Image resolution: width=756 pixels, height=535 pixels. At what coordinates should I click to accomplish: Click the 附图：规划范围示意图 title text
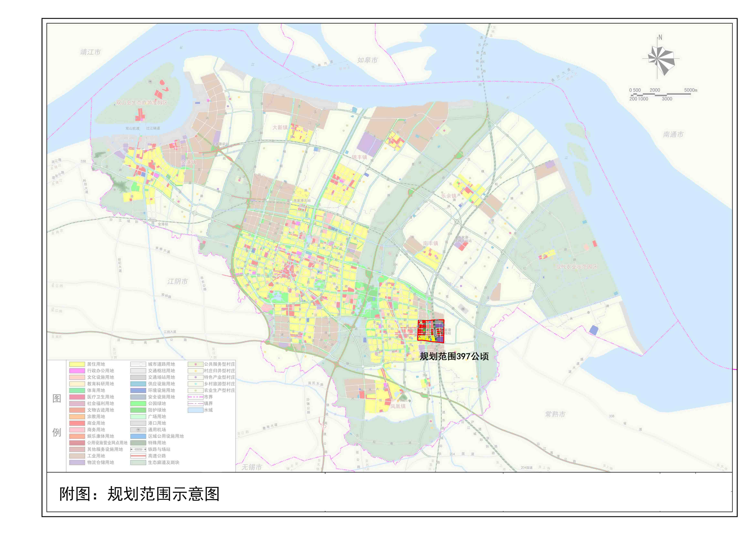pos(139,494)
